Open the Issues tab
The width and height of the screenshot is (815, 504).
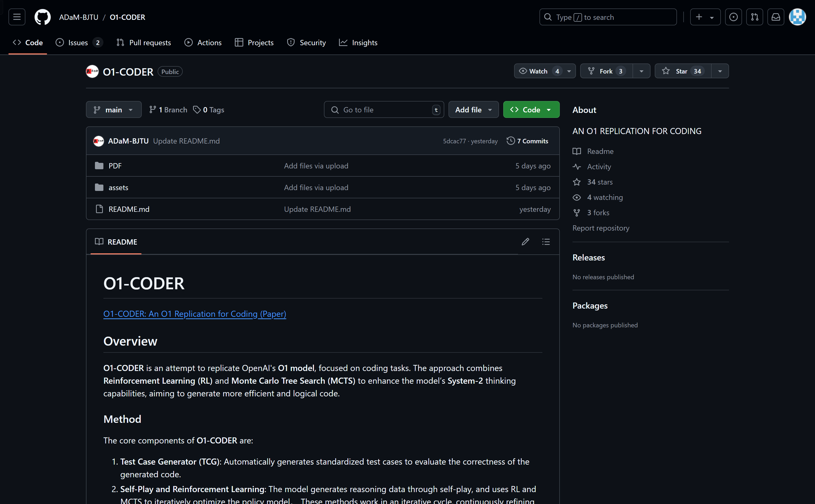point(79,43)
